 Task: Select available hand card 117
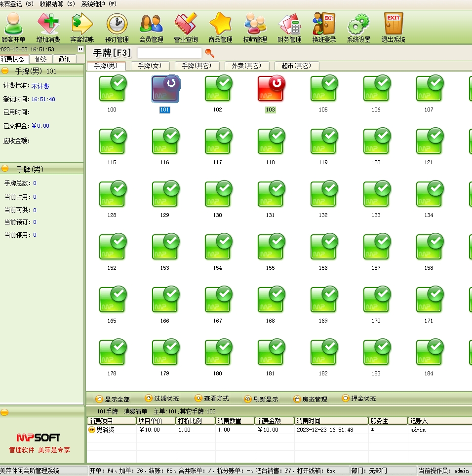[218, 142]
